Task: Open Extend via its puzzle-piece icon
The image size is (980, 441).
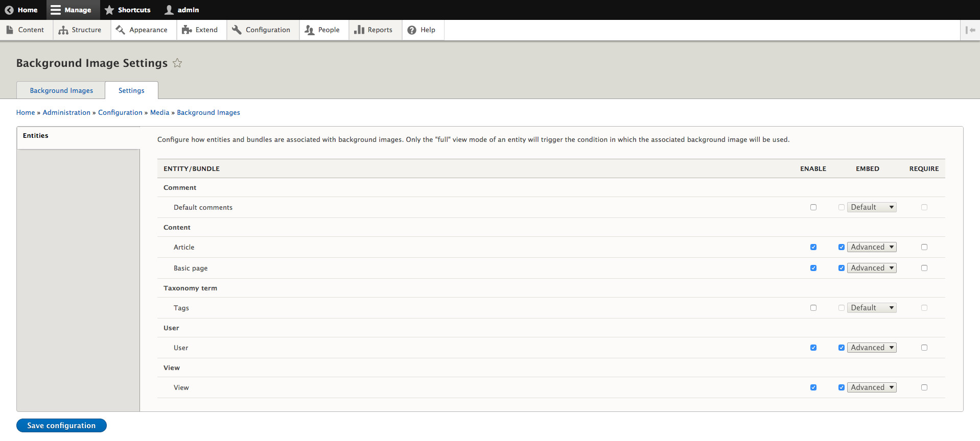Action: 186,30
